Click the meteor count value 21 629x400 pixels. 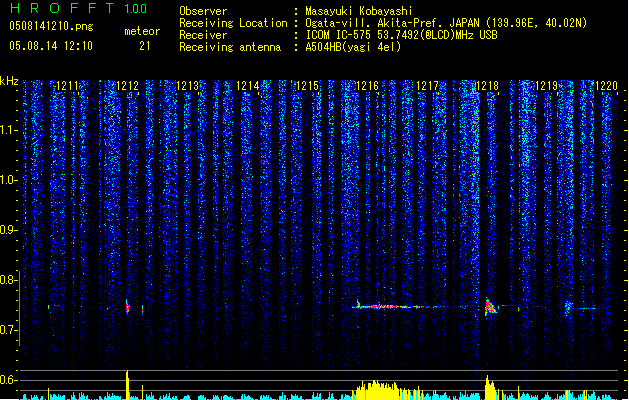[145, 46]
